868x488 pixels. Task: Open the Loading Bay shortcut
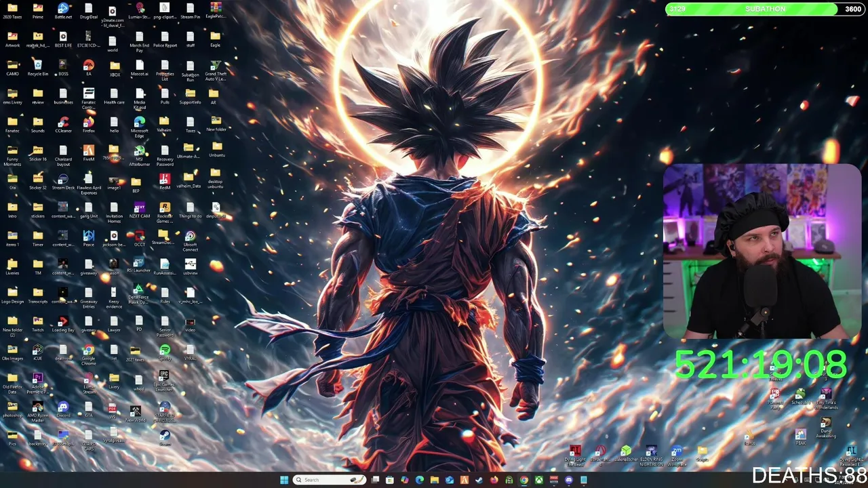click(x=63, y=324)
